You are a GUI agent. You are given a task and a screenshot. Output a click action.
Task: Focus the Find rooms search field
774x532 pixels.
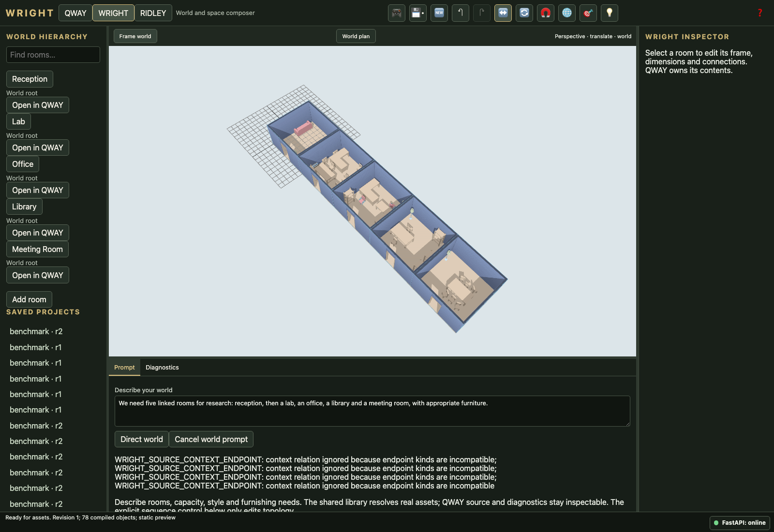(53, 55)
